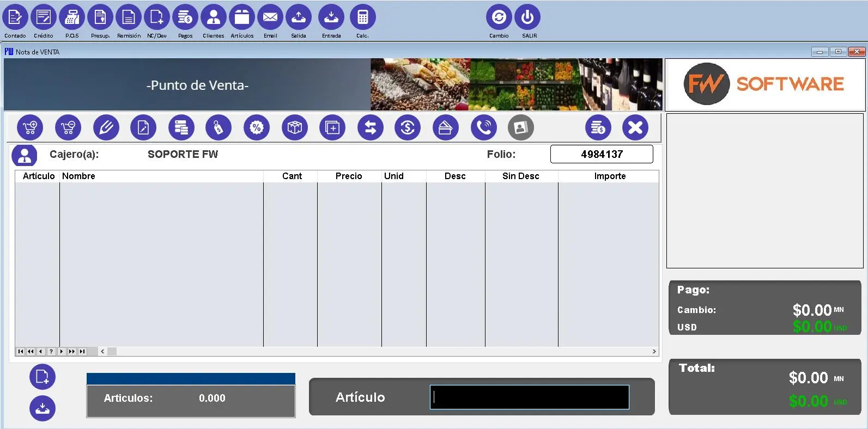Click the Email envelope icon
The image size is (868, 429).
pos(270,18)
